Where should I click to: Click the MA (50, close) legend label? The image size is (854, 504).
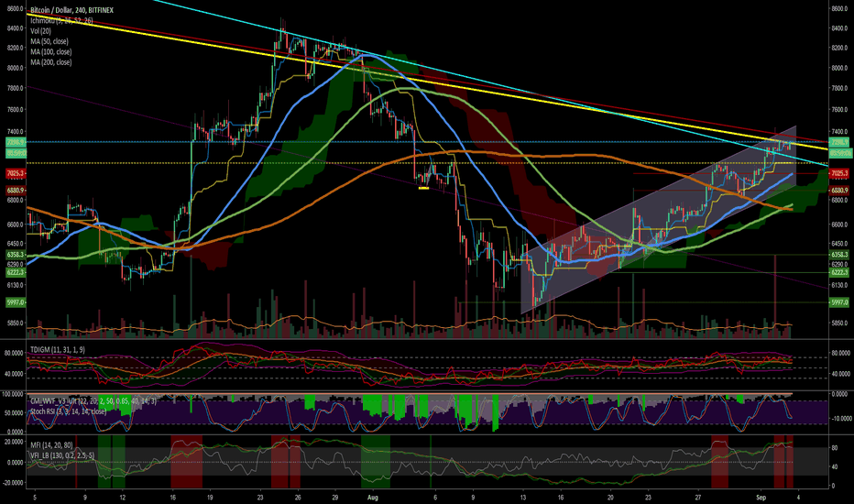tap(49, 41)
